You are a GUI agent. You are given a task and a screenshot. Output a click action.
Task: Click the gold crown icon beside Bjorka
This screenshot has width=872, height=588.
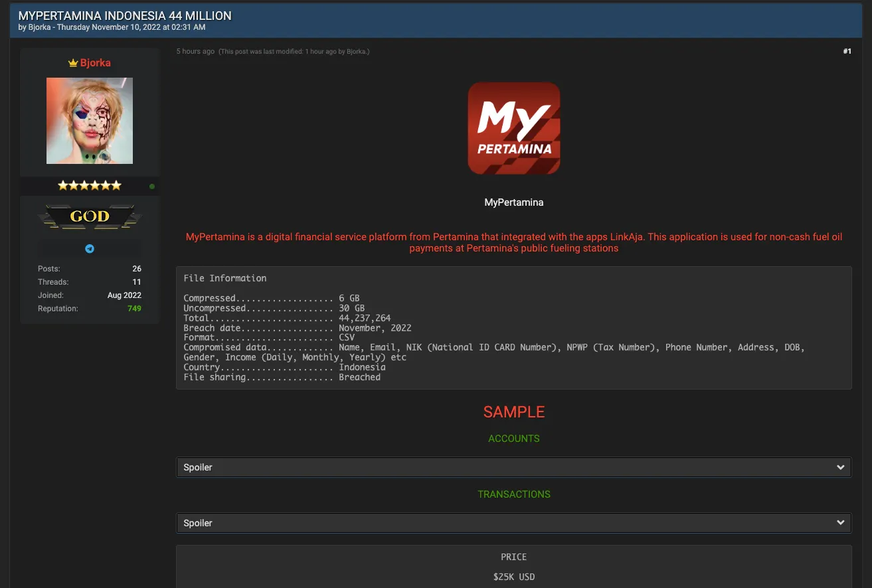pyautogui.click(x=73, y=63)
